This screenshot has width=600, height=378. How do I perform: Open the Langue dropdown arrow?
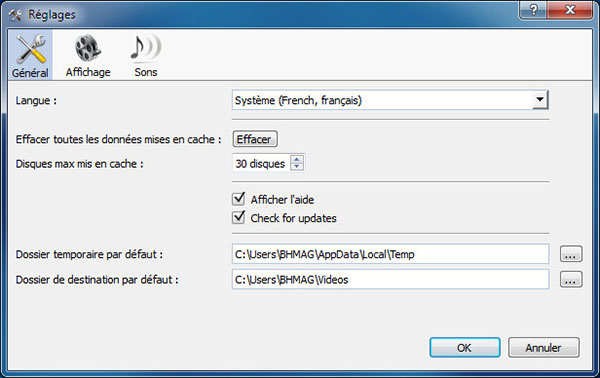click(x=540, y=100)
